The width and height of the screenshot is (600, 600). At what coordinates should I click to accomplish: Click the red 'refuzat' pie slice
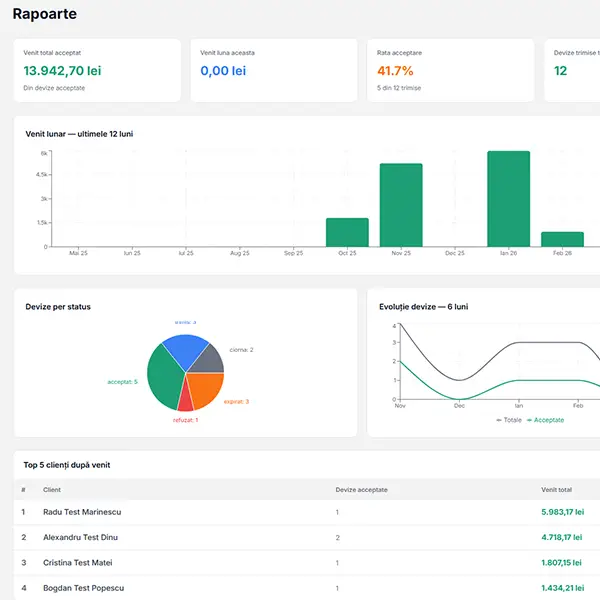(x=186, y=400)
